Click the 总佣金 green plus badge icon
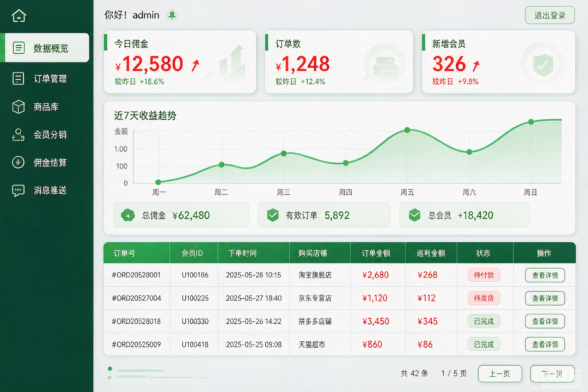588x392 pixels. tap(128, 216)
